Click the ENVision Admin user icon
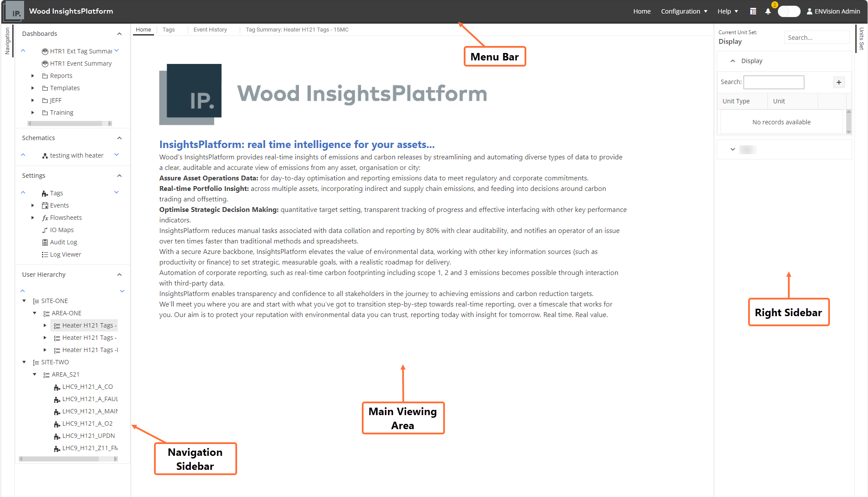 809,11
